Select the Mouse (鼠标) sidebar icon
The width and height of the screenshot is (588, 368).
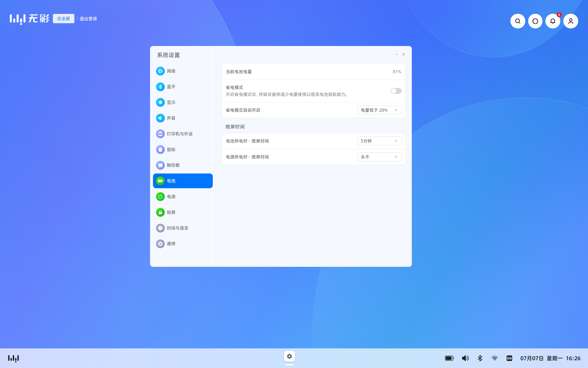coord(160,149)
